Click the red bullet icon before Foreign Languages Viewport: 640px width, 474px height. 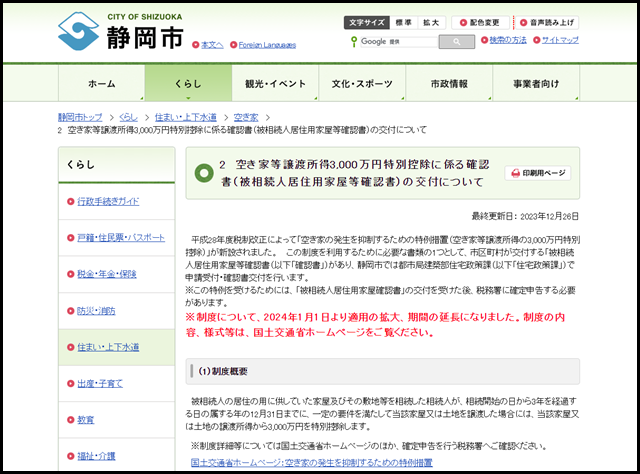(233, 45)
